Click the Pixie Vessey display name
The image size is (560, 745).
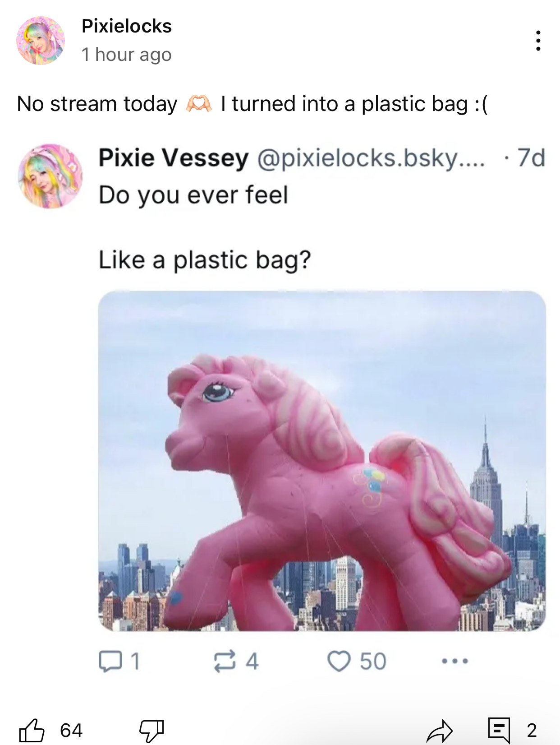pos(174,158)
